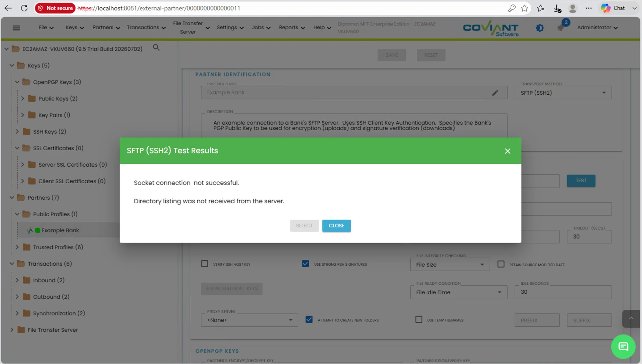Open the File Ready Condition dropdown

click(x=459, y=292)
